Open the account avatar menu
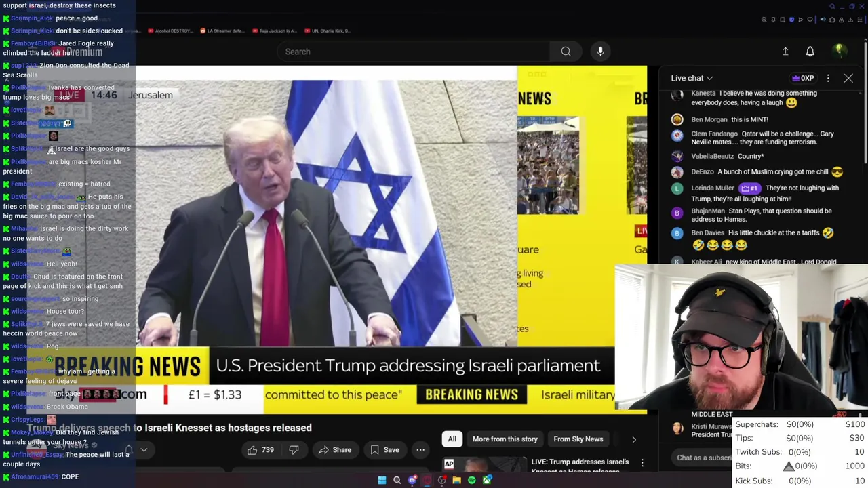 click(x=839, y=52)
